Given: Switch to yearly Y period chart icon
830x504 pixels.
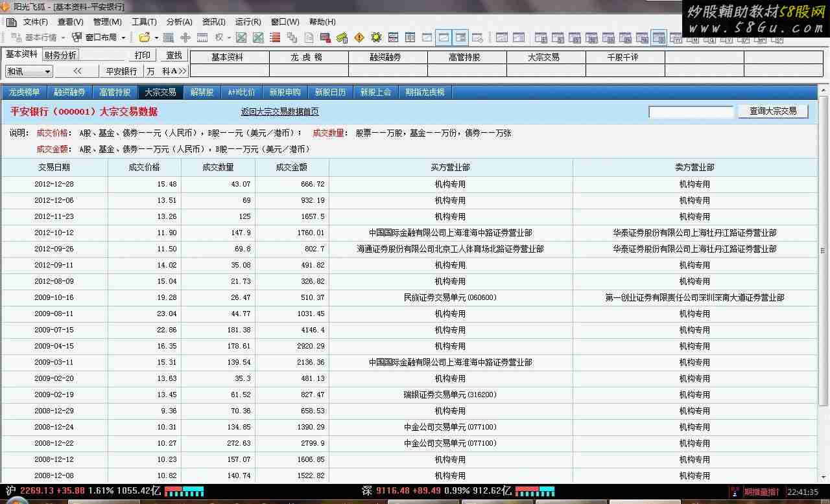Looking at the screenshot, I should 727,40.
